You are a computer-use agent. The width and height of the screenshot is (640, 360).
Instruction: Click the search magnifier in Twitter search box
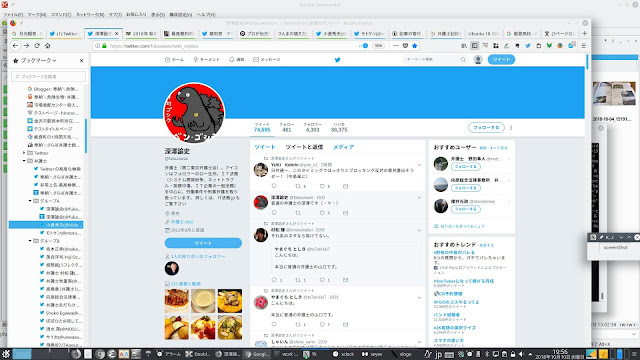click(x=463, y=60)
